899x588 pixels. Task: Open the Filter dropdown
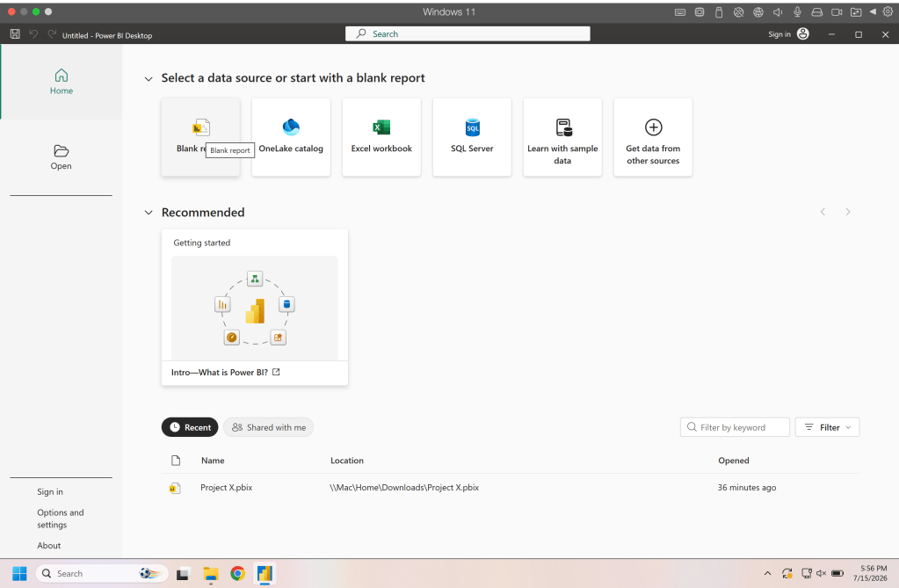coord(827,427)
